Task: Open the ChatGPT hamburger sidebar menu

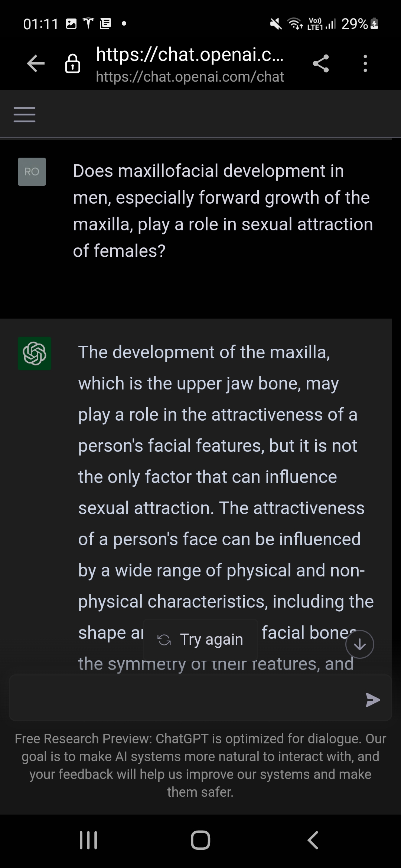Action: [25, 114]
